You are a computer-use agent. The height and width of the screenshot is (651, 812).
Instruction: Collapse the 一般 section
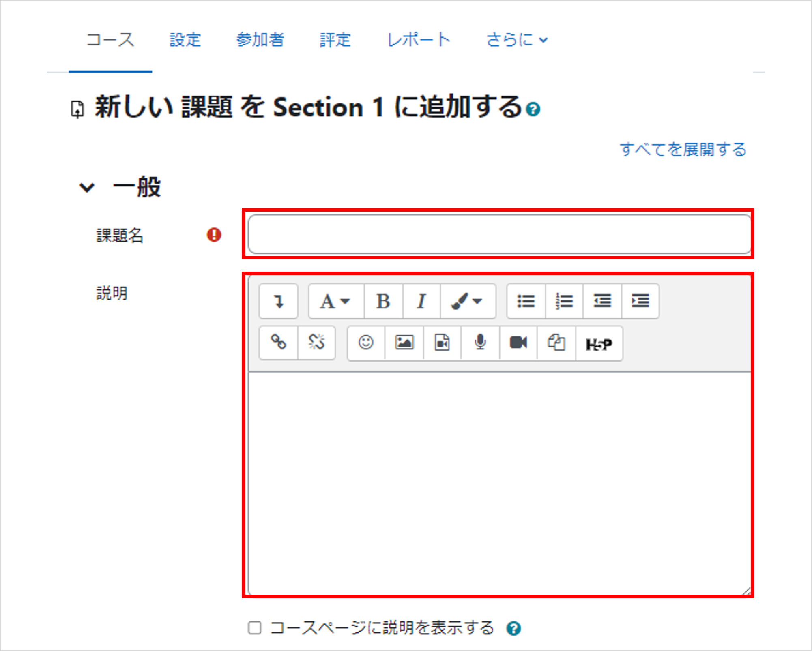(86, 188)
